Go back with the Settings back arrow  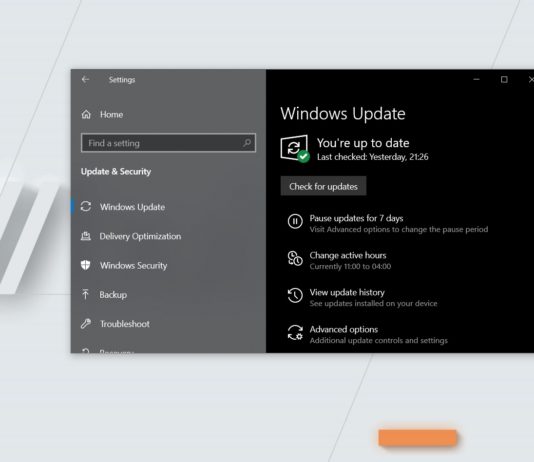click(85, 80)
